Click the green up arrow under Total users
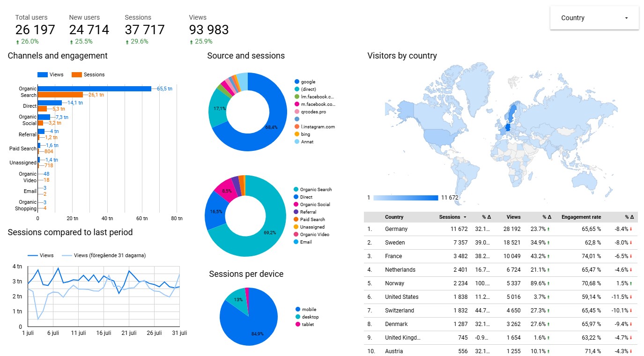This screenshot has height=356, width=644. [x=18, y=42]
